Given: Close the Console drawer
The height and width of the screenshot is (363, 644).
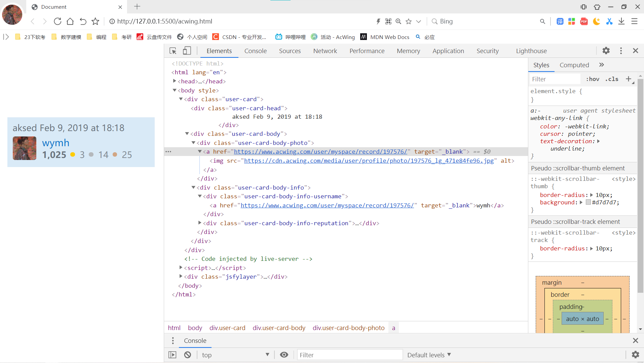Looking at the screenshot, I should [635, 340].
